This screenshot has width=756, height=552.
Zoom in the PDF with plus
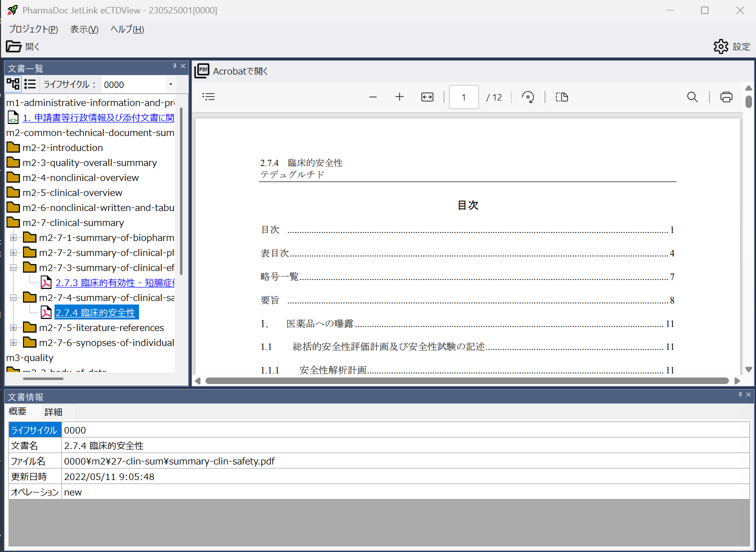click(399, 97)
